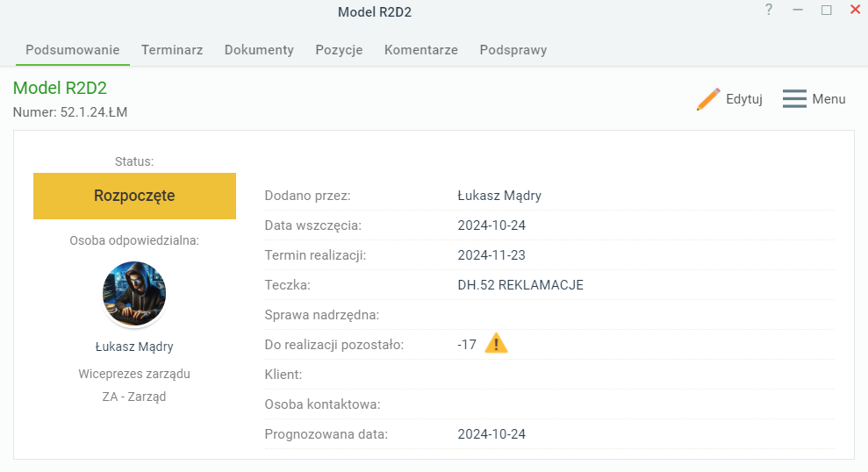Click the Osoba odpowiedzialna label
868x472 pixels.
pyautogui.click(x=134, y=240)
